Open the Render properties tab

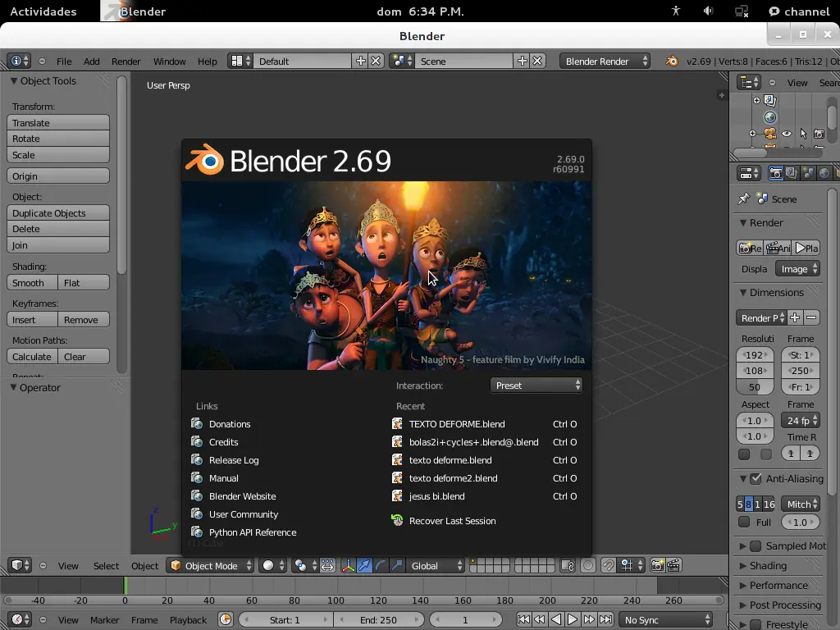pyautogui.click(x=775, y=173)
